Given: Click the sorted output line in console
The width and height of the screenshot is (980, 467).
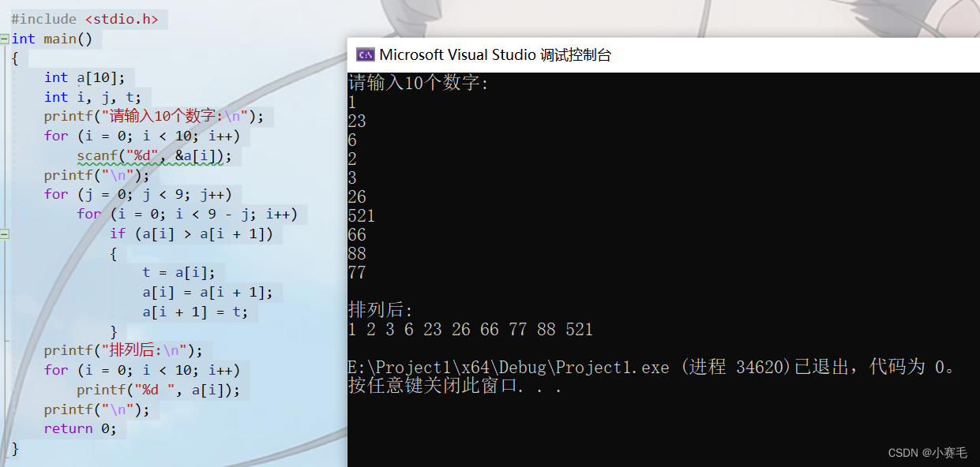Looking at the screenshot, I should [470, 330].
